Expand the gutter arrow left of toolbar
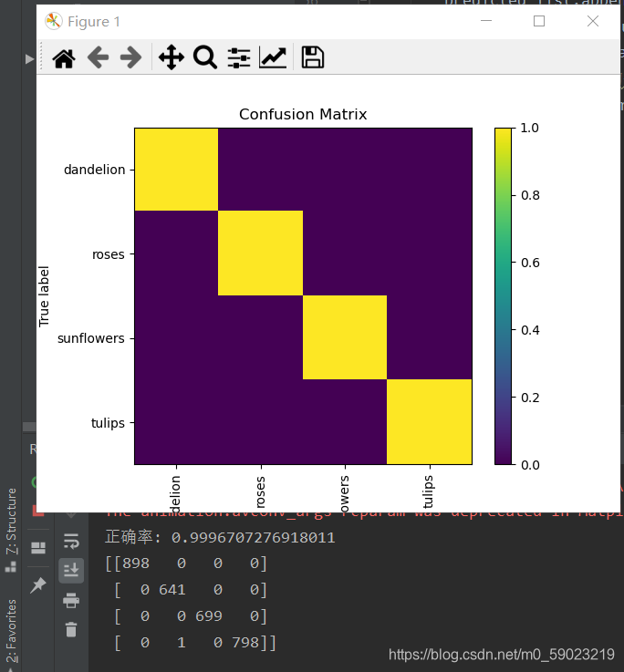This screenshot has width=624, height=672. point(29,59)
